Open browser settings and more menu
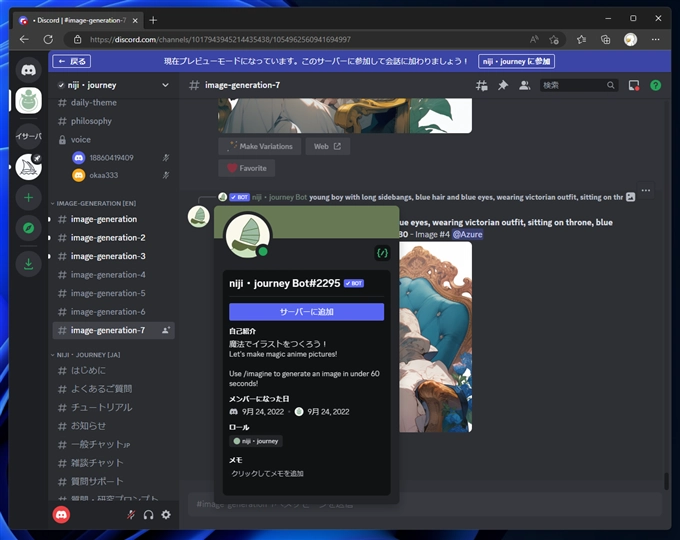The width and height of the screenshot is (680, 540). coord(655,39)
